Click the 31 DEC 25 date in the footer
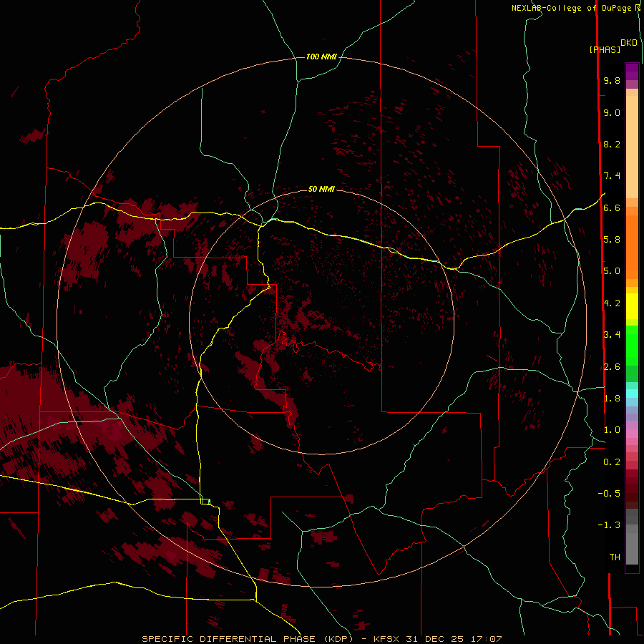This screenshot has height=644, width=644. pyautogui.click(x=434, y=639)
